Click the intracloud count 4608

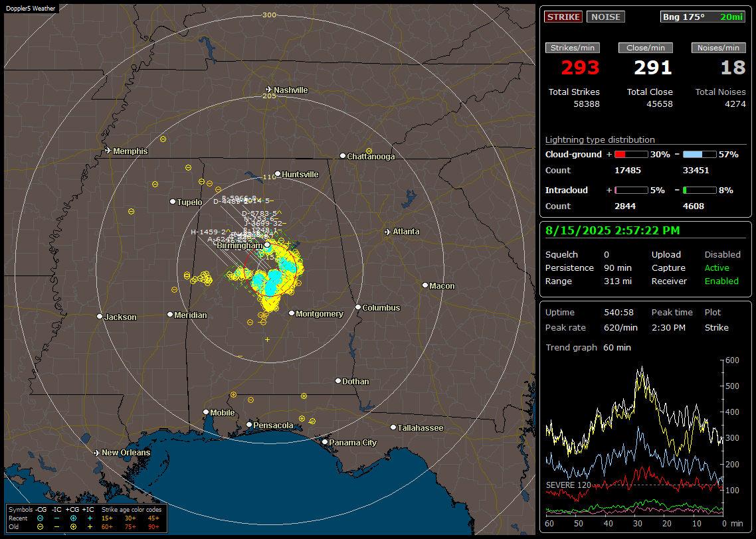pos(694,206)
